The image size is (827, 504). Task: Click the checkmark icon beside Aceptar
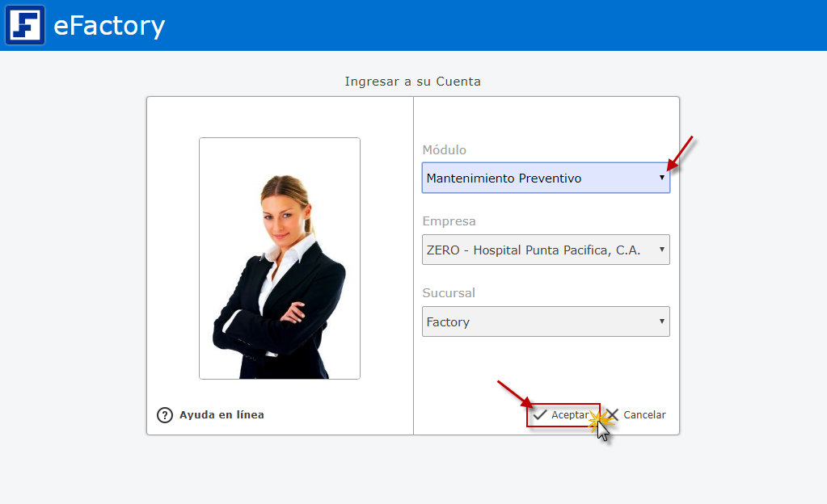coord(541,415)
